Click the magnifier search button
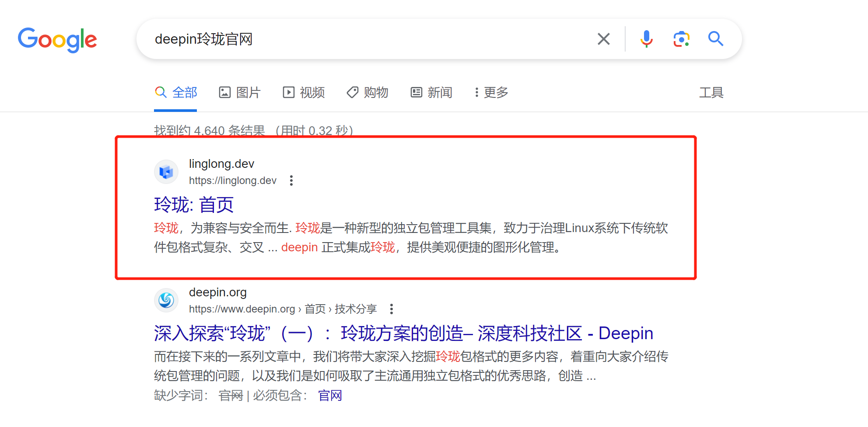 (x=716, y=39)
